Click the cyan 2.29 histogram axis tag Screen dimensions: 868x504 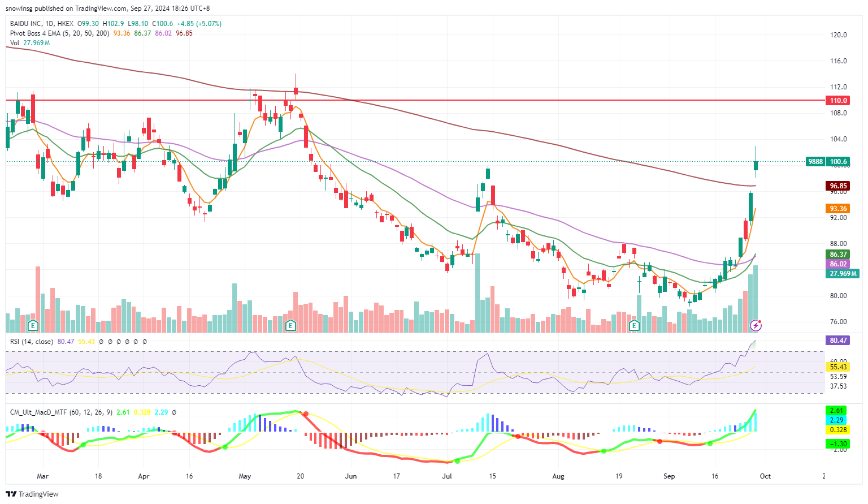836,420
